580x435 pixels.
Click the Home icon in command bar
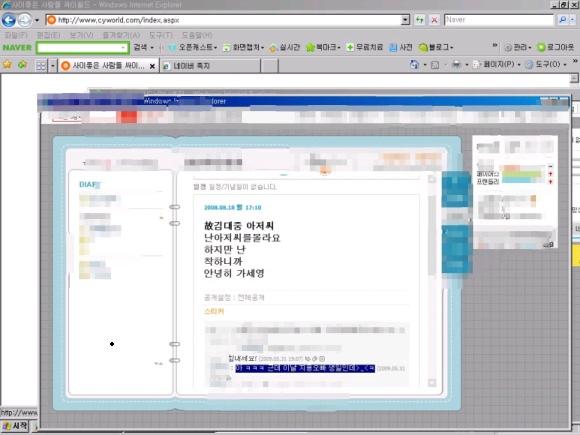(x=414, y=65)
